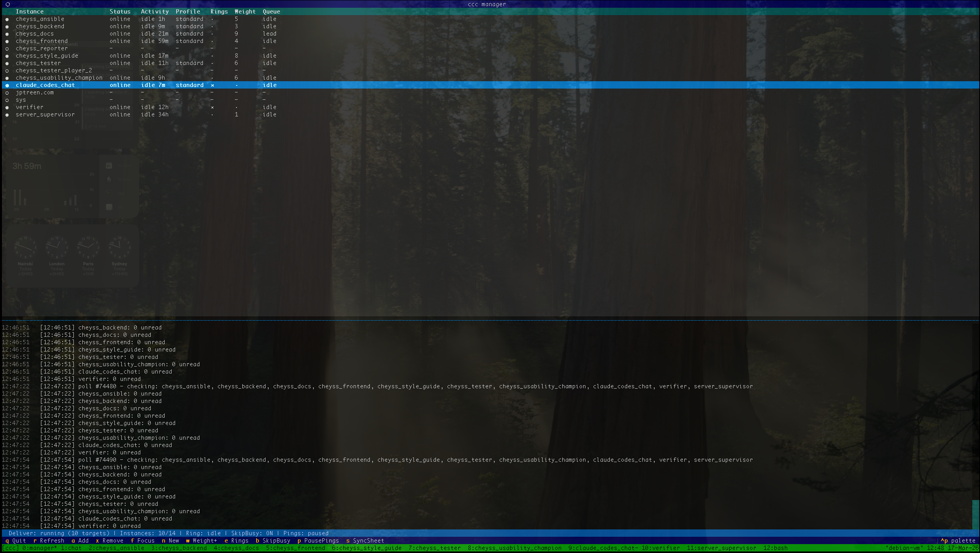Screen dimensions: 980x553
Task: Open the ^p palette command
Action: point(958,541)
